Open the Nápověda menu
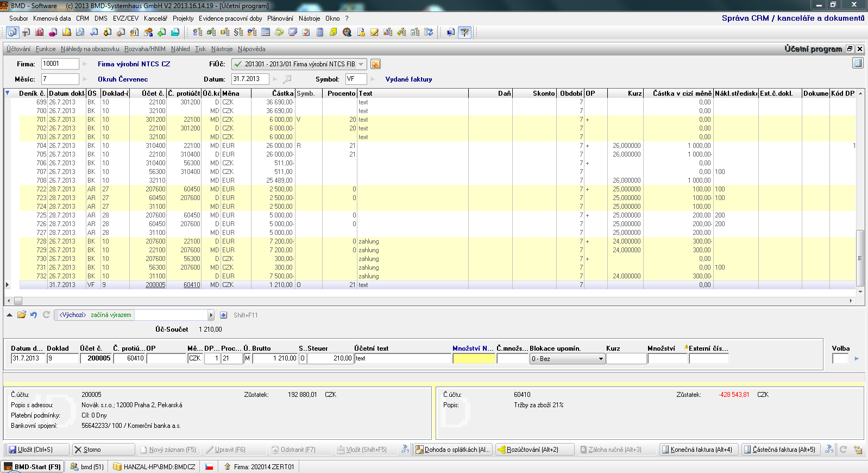Viewport: 868px width, 473px height. (251, 49)
